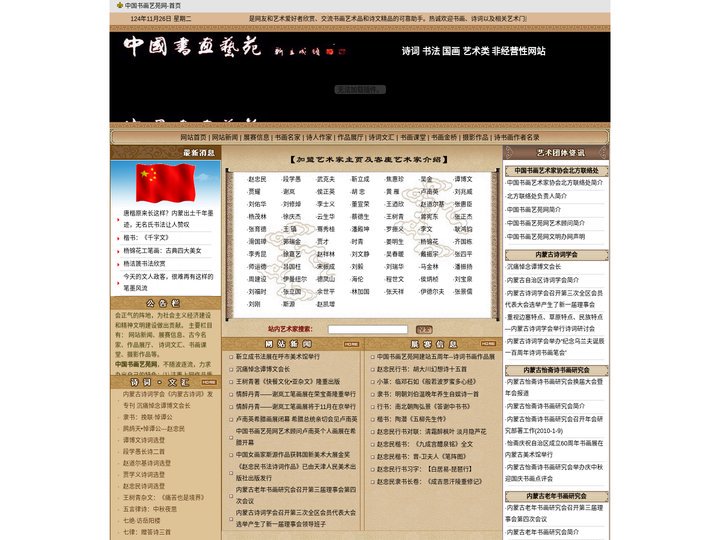Screen dimensions: 720x540
Task: Open 诗人作家 navigation item
Action: point(319,137)
